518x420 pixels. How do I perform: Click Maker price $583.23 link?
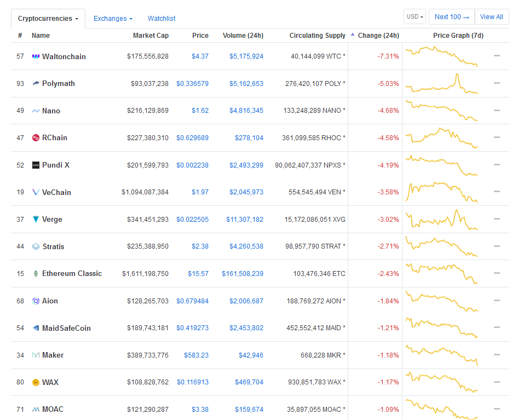click(196, 355)
